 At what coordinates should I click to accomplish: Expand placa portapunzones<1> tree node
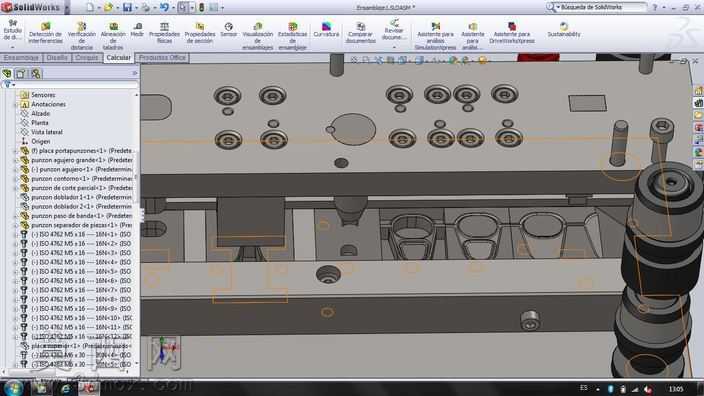point(16,151)
